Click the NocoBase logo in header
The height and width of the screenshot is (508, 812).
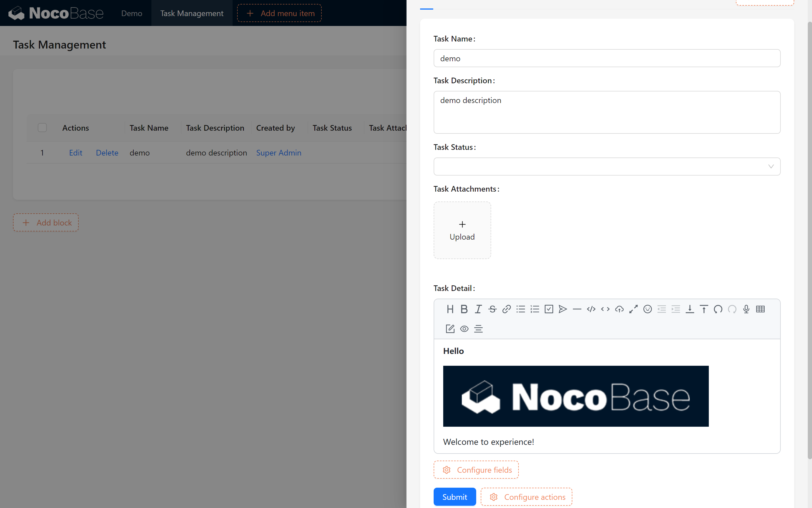coord(56,13)
